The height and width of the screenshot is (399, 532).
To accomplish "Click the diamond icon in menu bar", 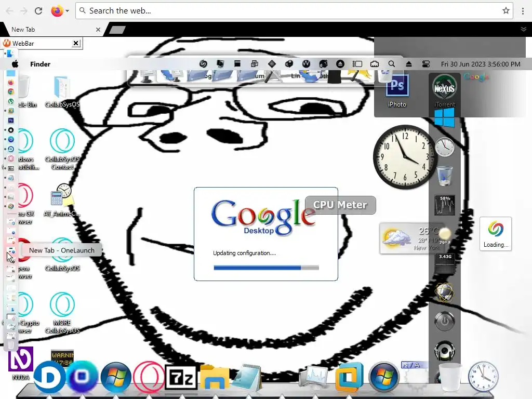I will [x=272, y=64].
